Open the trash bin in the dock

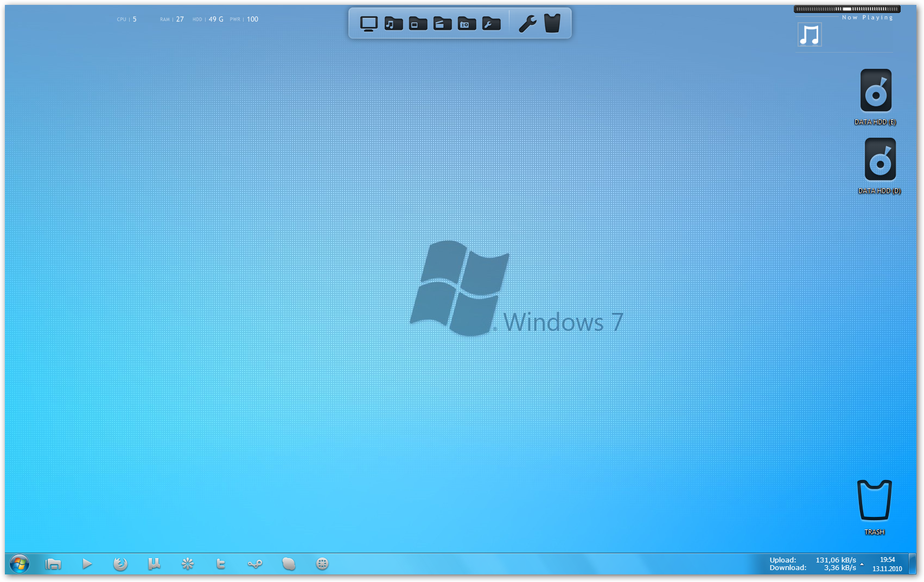pyautogui.click(x=552, y=24)
